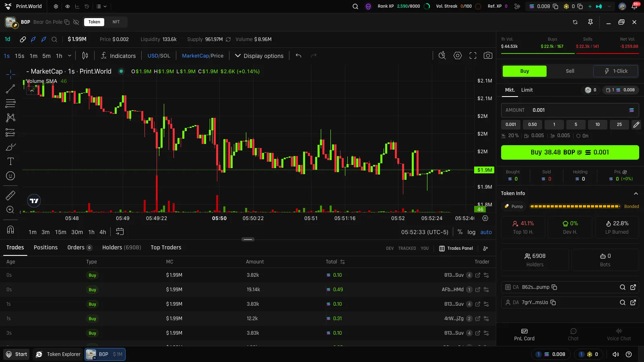Open the Positions tab
Viewport: 644px width, 362px height.
[x=45, y=247]
